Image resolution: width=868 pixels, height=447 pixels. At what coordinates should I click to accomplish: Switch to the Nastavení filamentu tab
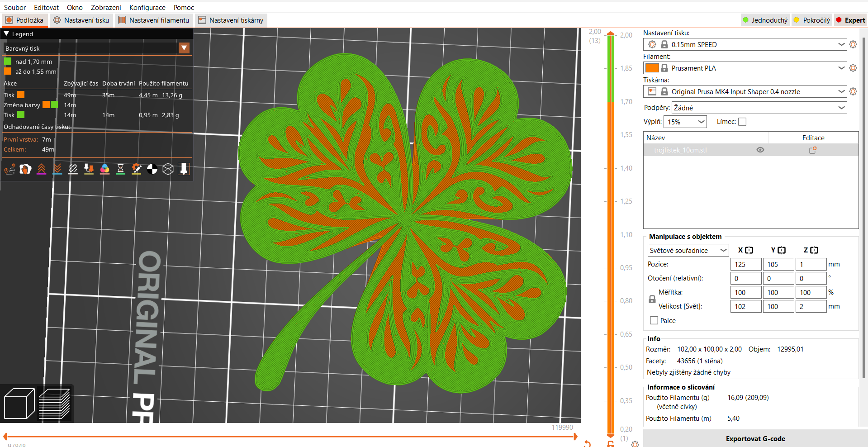pos(154,20)
